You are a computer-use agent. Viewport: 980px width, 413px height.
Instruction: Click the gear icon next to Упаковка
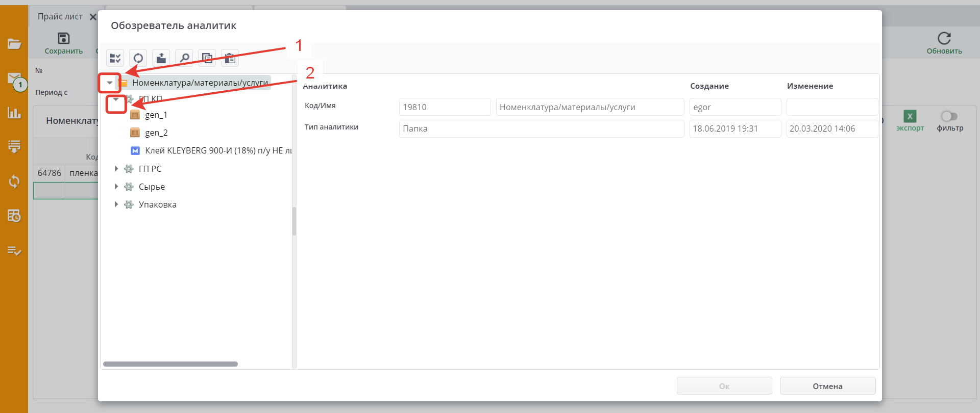tap(129, 204)
